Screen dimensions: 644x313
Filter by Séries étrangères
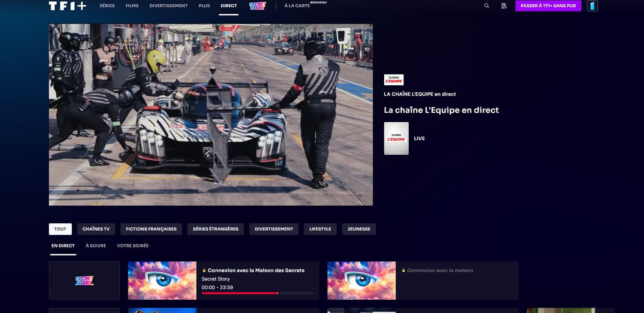pyautogui.click(x=216, y=229)
